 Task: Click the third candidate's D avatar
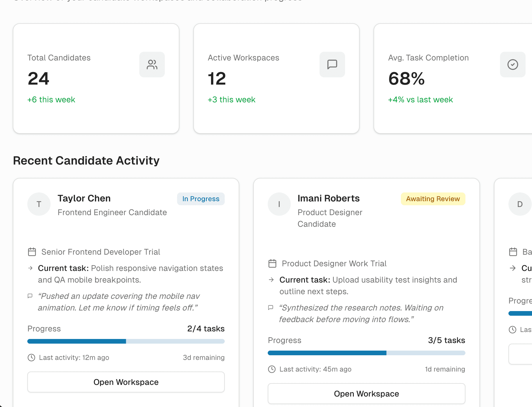click(x=520, y=204)
